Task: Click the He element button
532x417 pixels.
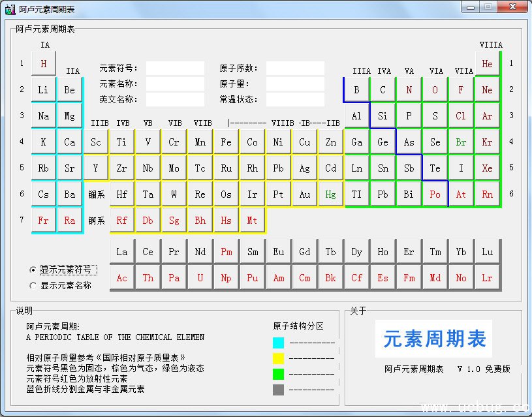Action: coord(487,64)
